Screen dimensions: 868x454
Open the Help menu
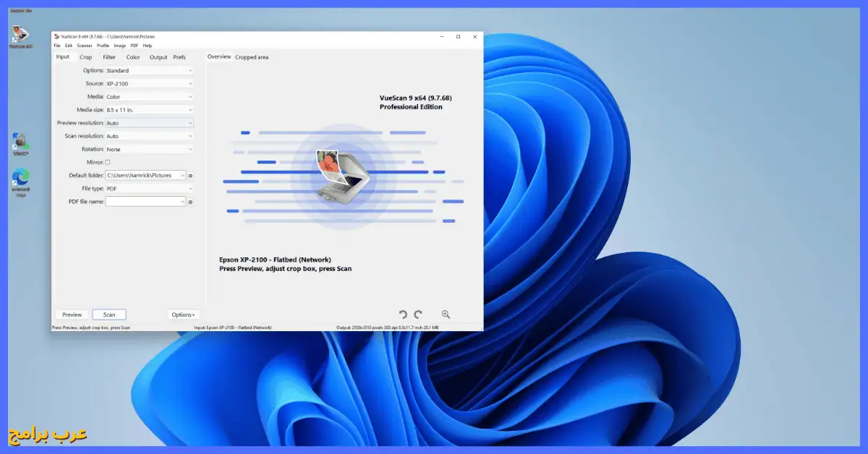point(148,46)
